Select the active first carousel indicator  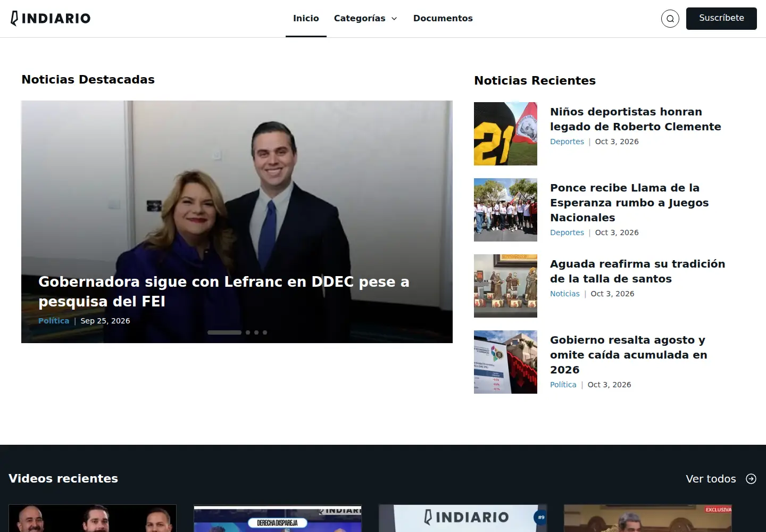pos(224,332)
